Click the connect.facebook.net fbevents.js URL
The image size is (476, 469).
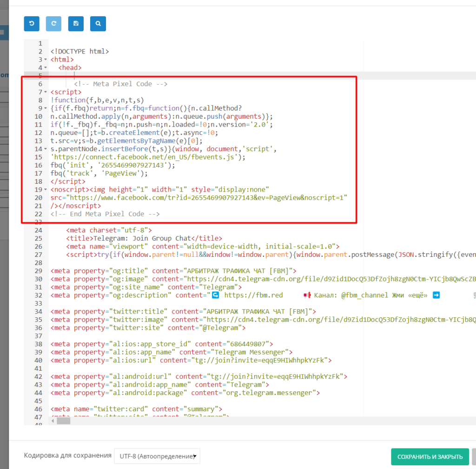148,157
